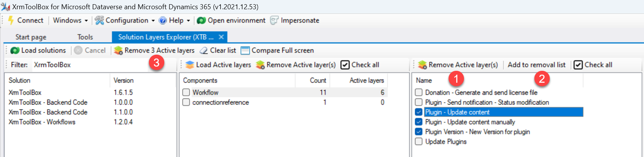Open the Configuration dropdown arrow
Viewport: 644px width, 157px height.
tap(153, 21)
